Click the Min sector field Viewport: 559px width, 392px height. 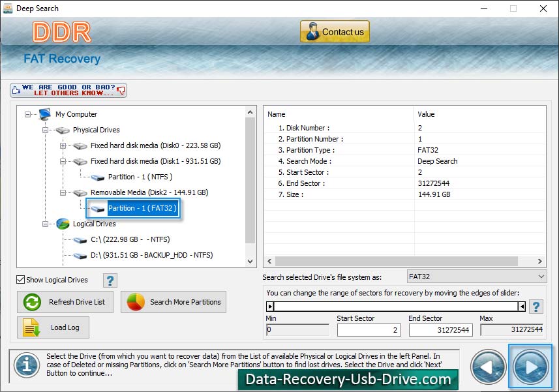(297, 329)
